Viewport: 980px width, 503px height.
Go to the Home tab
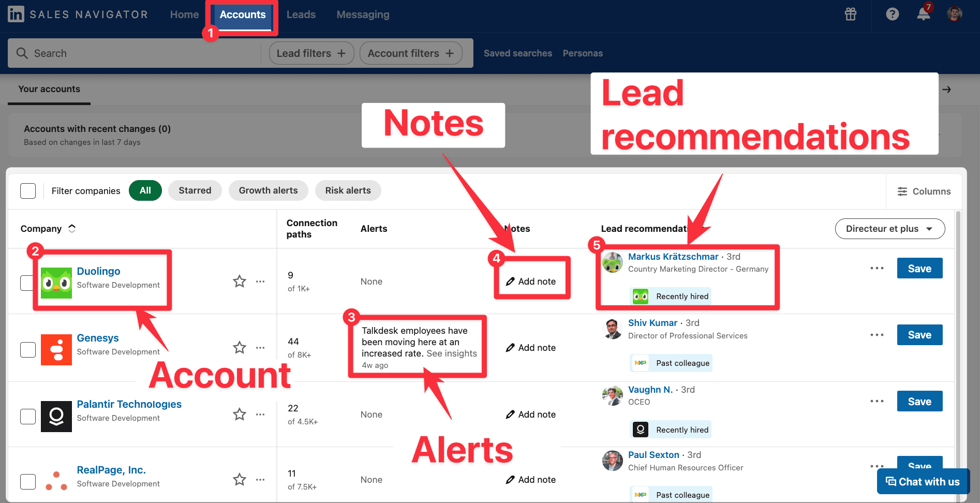pyautogui.click(x=185, y=14)
